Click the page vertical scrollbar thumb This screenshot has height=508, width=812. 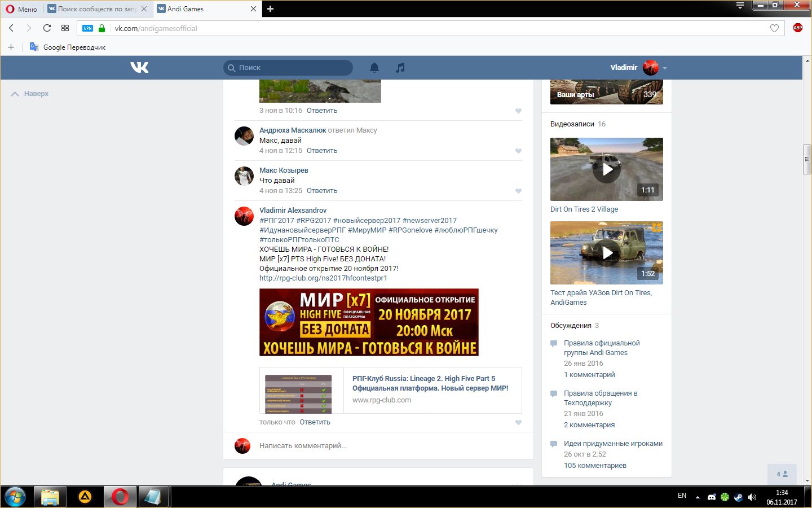coord(807,159)
